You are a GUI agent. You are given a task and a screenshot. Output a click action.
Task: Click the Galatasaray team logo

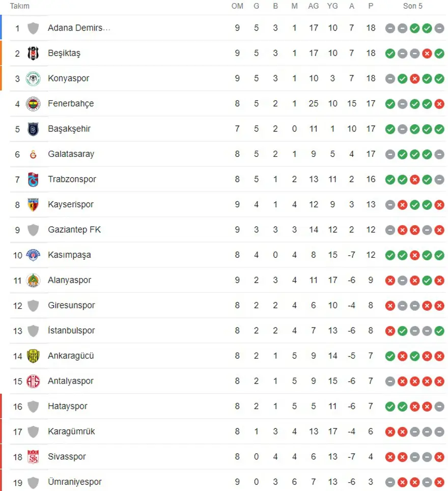33,154
